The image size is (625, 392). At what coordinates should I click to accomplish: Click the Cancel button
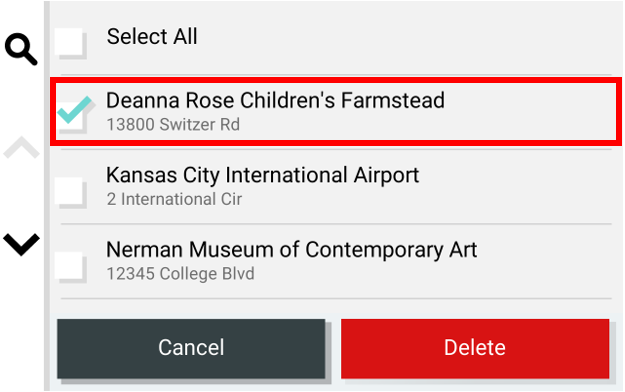click(x=191, y=348)
